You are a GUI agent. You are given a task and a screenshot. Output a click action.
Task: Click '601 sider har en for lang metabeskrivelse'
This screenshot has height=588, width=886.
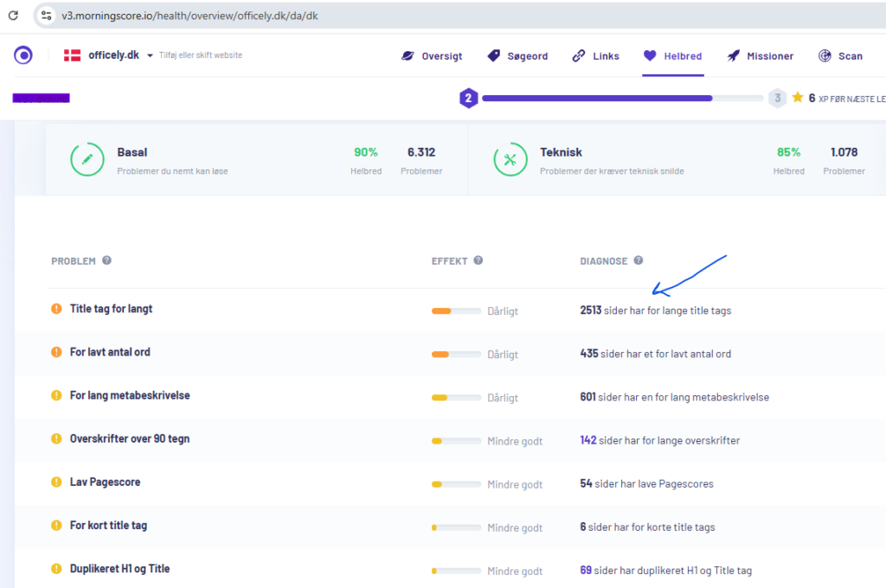[x=675, y=397]
